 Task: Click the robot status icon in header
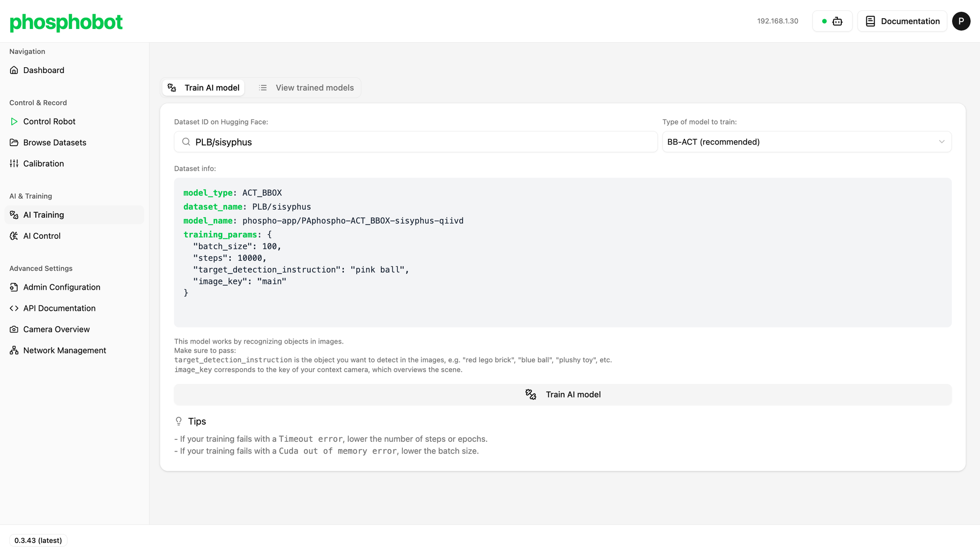coord(837,21)
